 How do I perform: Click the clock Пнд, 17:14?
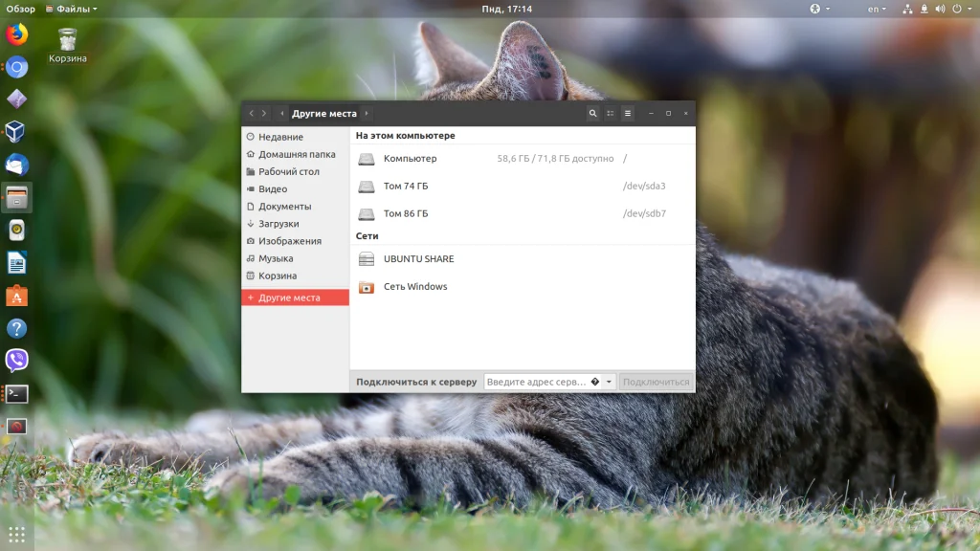click(507, 9)
